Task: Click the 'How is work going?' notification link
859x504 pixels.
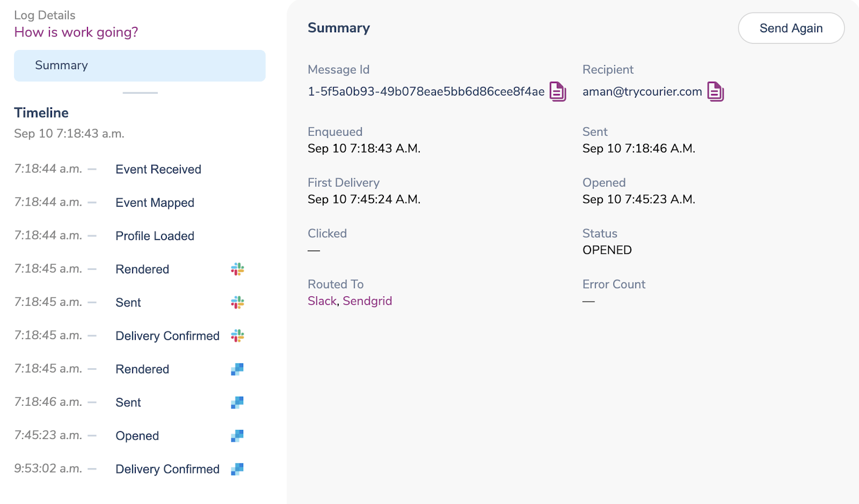Action: coord(76,32)
